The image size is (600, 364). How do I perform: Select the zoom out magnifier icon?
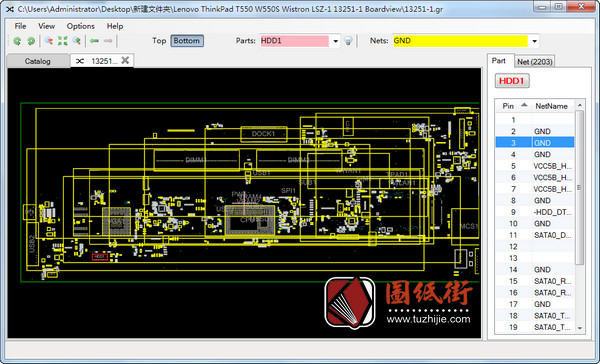pyautogui.click(x=49, y=41)
